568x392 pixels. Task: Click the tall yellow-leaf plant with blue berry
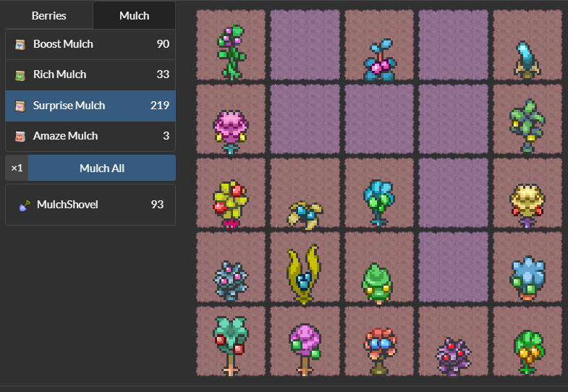(304, 273)
